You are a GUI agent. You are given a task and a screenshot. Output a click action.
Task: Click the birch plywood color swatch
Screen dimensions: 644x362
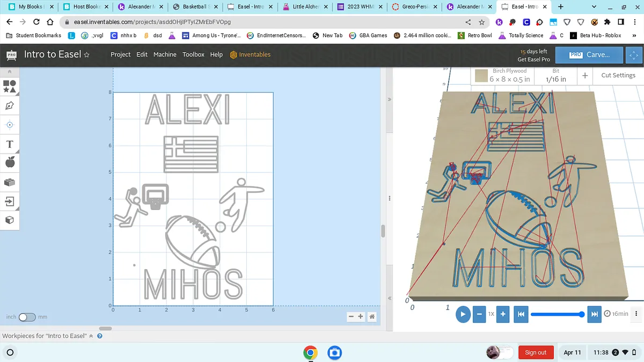[x=480, y=76]
